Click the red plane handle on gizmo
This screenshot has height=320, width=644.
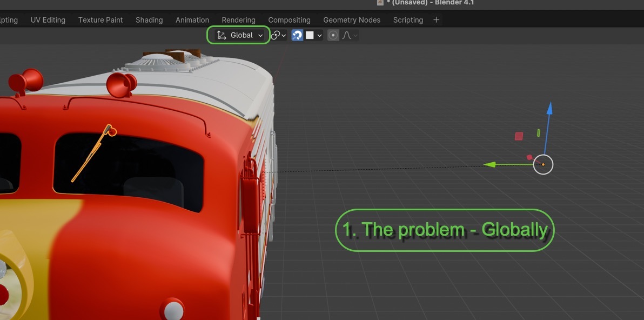(x=519, y=136)
